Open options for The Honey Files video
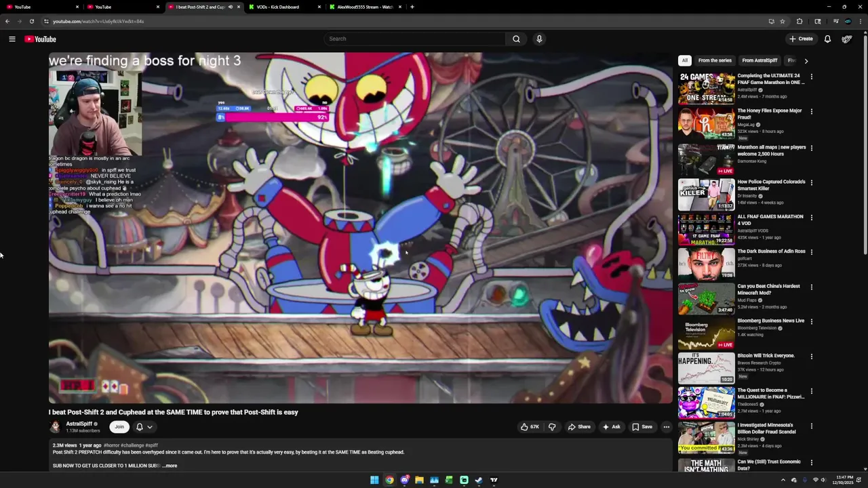 pyautogui.click(x=811, y=112)
